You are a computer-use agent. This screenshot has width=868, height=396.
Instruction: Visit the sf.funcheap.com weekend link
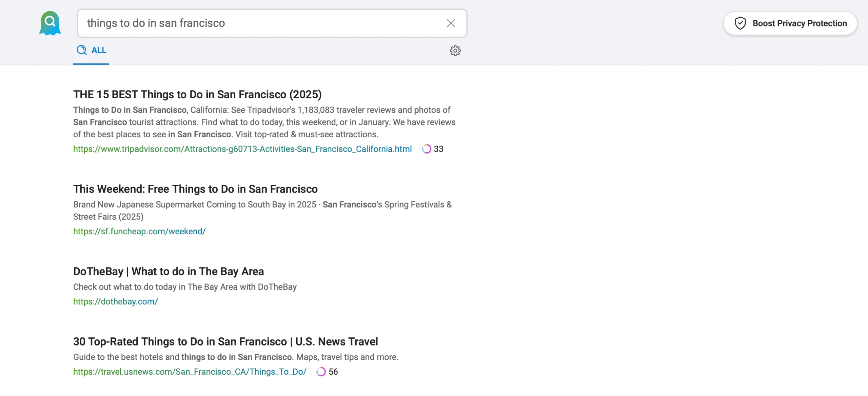pyautogui.click(x=139, y=231)
